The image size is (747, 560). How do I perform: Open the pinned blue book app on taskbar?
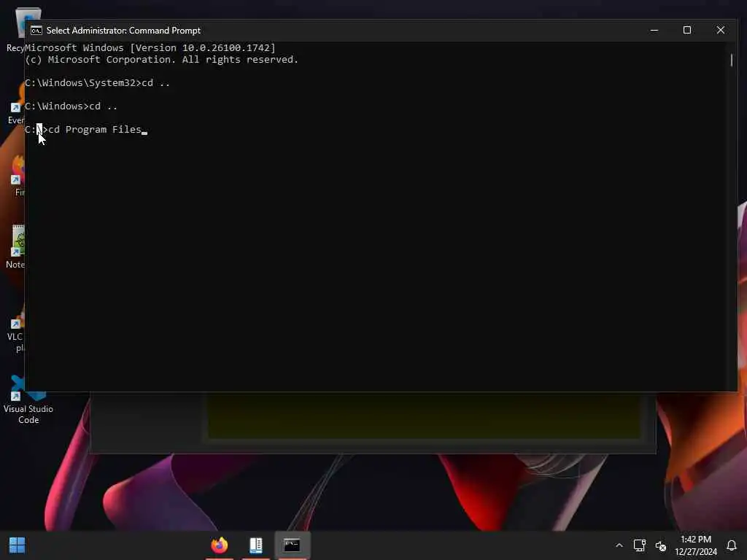(x=256, y=545)
